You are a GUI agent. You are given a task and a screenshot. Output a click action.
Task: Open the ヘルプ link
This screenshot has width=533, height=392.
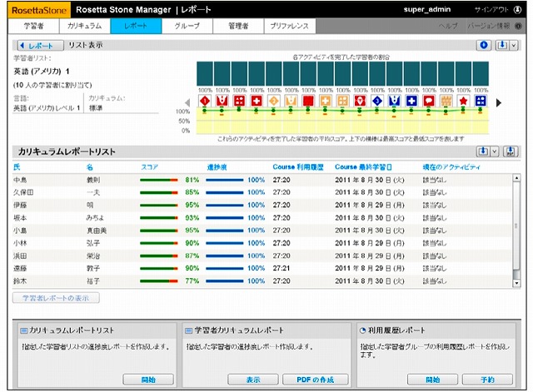pos(448,26)
